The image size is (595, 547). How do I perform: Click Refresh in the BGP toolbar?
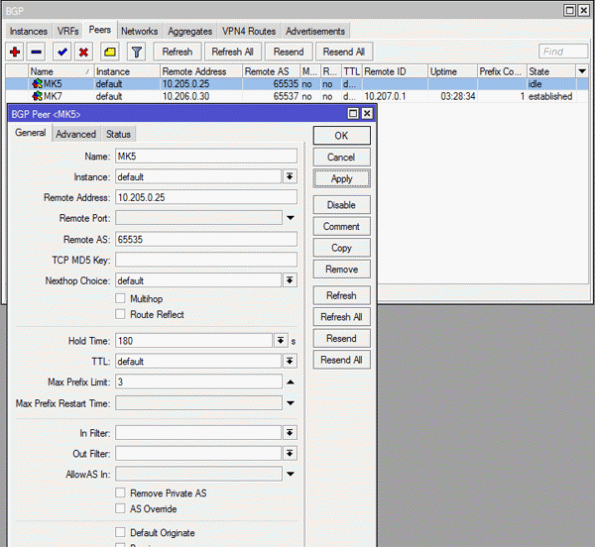point(177,52)
